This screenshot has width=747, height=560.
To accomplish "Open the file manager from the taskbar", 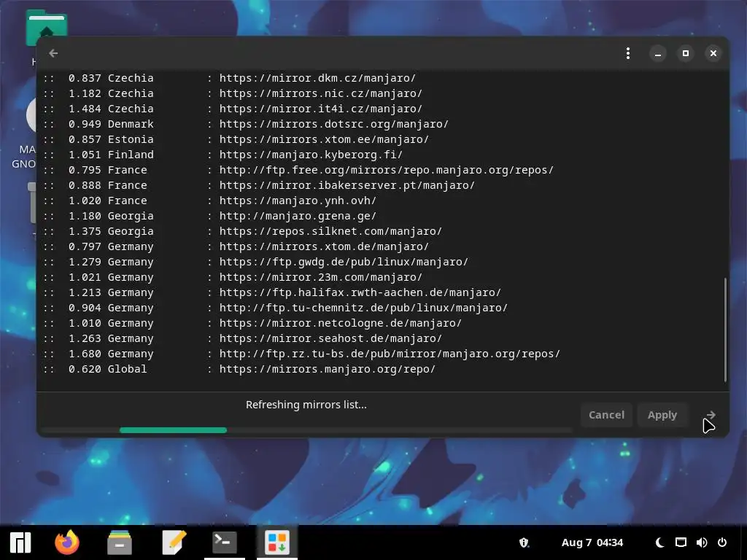I will click(120, 542).
